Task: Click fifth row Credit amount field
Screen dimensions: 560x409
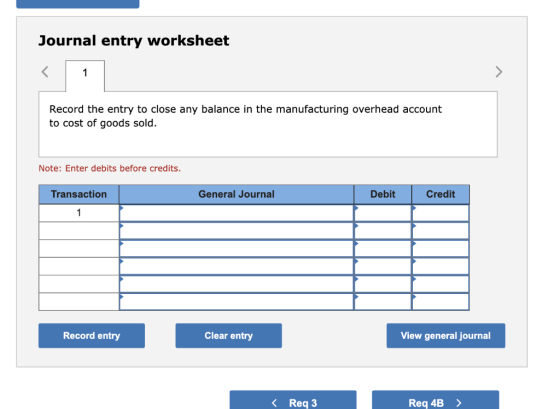Action: pos(440,284)
